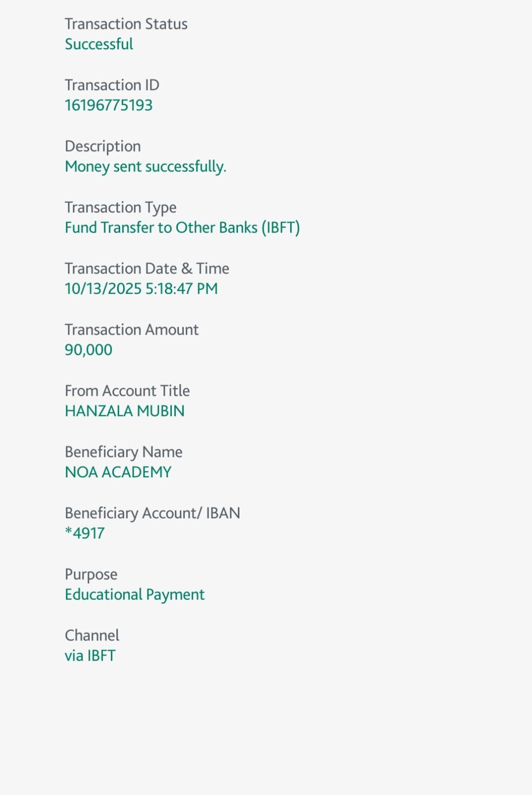Select the NOA ACADEMY beneficiary name
Image resolution: width=532 pixels, height=795 pixels.
[x=118, y=472]
